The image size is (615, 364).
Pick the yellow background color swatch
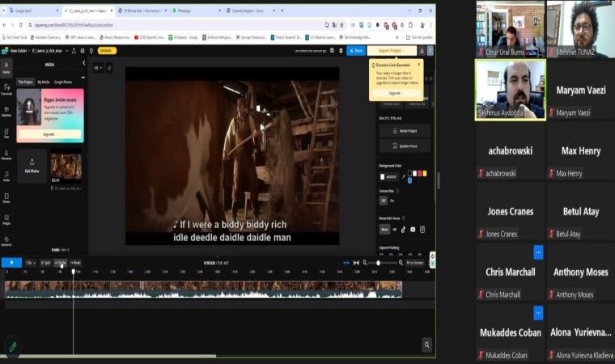425,173
